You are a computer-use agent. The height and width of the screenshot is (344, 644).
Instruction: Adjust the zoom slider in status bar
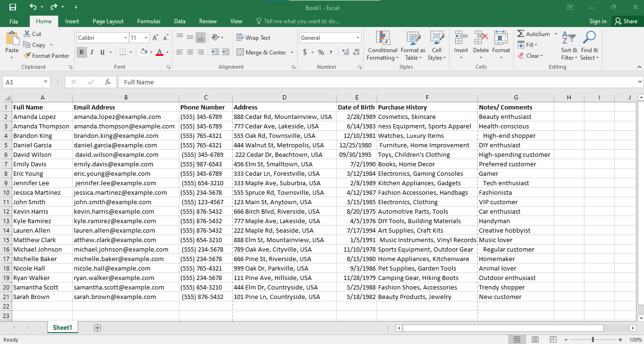click(x=593, y=340)
